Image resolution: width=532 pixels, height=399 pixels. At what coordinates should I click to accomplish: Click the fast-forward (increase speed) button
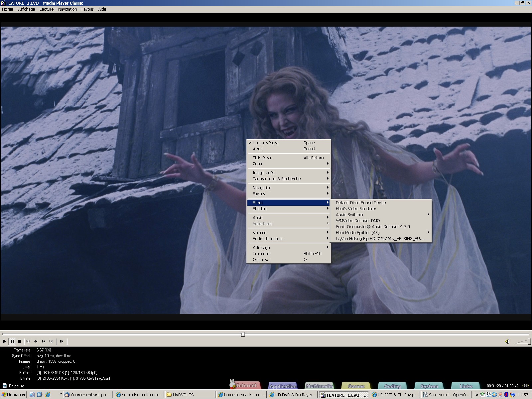[x=44, y=341]
